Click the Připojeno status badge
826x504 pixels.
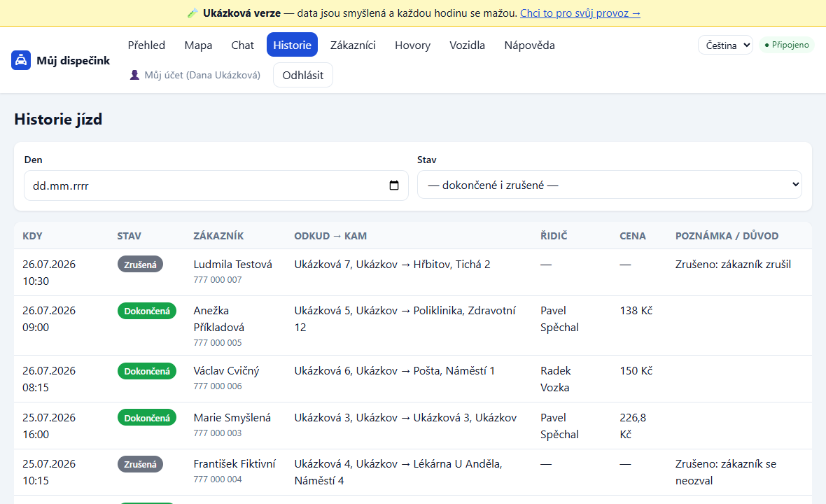787,45
